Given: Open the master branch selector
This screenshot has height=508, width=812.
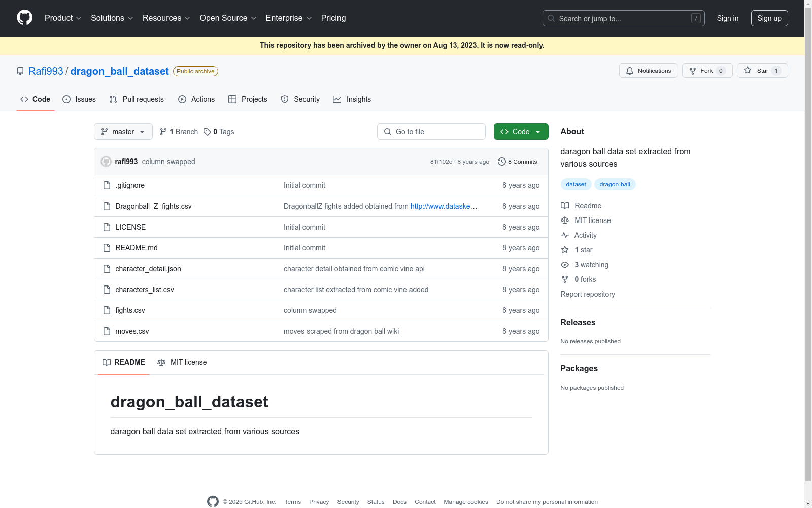Looking at the screenshot, I should pos(123,132).
